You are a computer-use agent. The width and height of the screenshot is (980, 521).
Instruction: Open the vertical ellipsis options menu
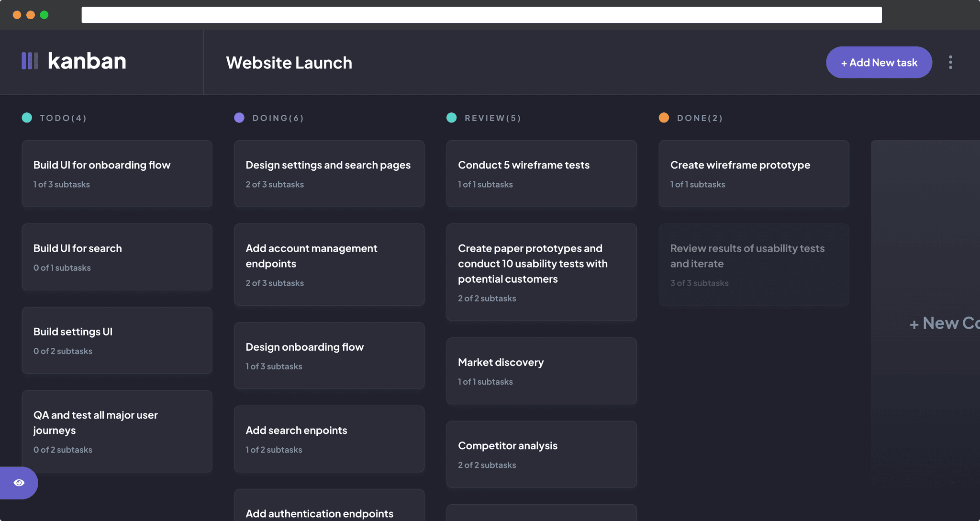tap(950, 62)
